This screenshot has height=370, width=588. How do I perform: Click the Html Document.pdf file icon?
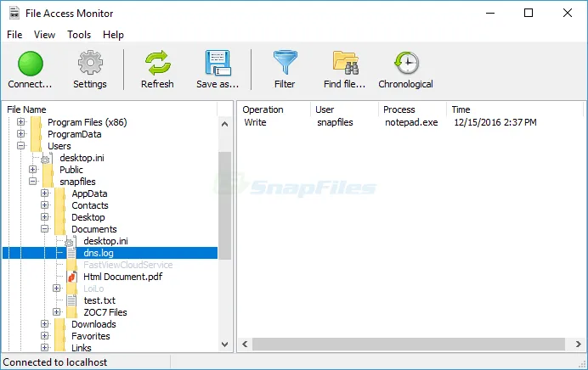(x=71, y=277)
